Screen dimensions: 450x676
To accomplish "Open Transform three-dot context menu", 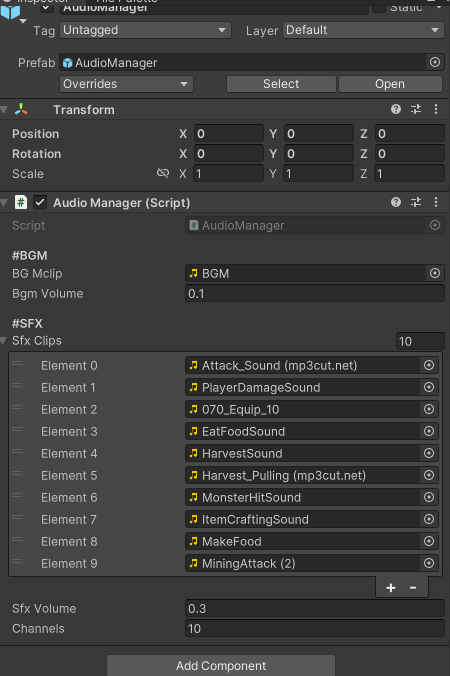I will tap(436, 110).
